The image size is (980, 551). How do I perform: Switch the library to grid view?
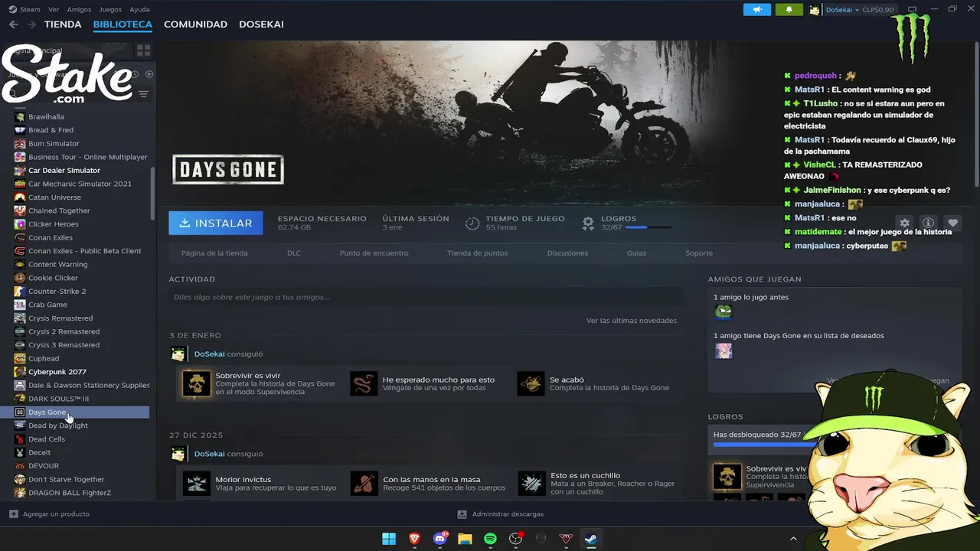143,51
